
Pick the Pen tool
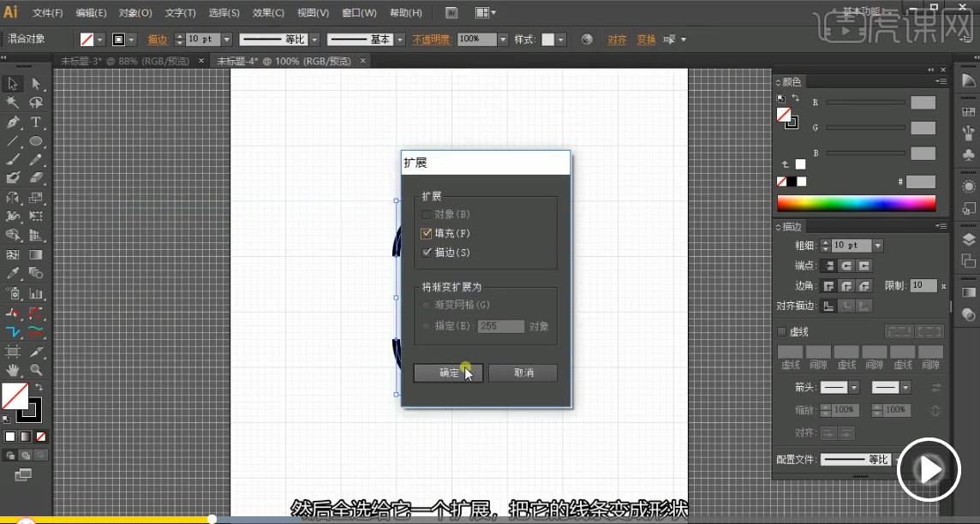coord(13,122)
